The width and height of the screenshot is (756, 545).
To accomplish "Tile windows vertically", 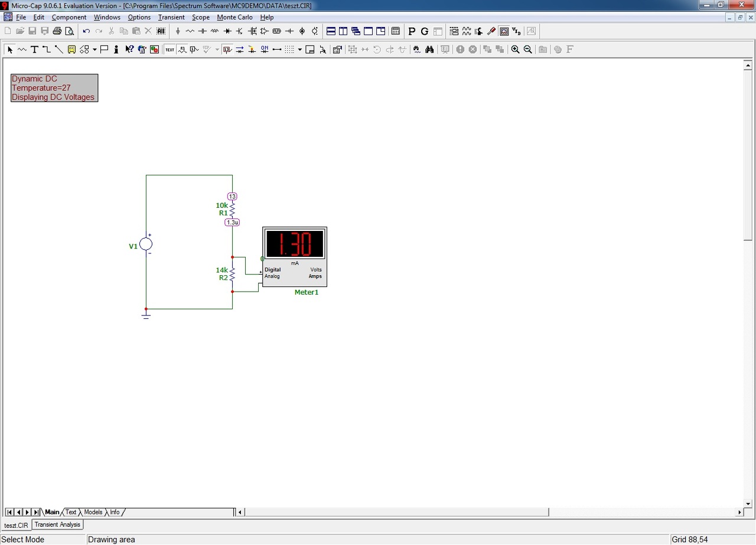I will coord(343,31).
